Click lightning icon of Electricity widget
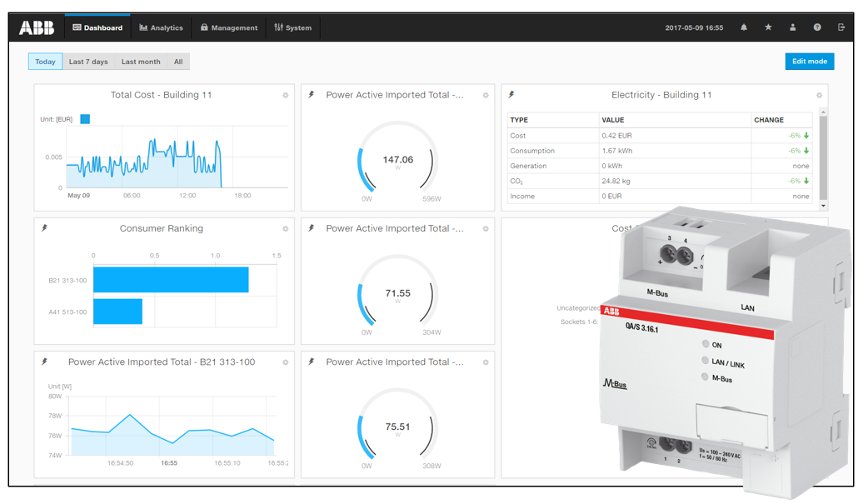Screen dimensions: 868x504 pos(511,95)
